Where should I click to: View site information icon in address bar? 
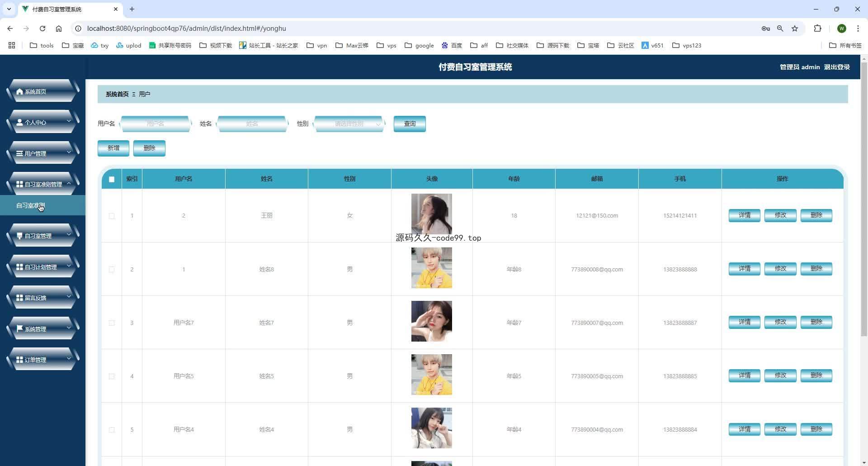coord(78,29)
